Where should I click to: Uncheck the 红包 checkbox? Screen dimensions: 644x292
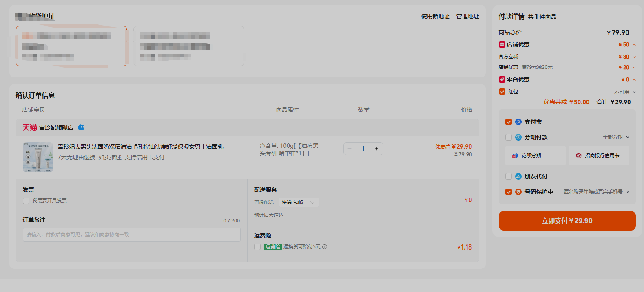502,92
